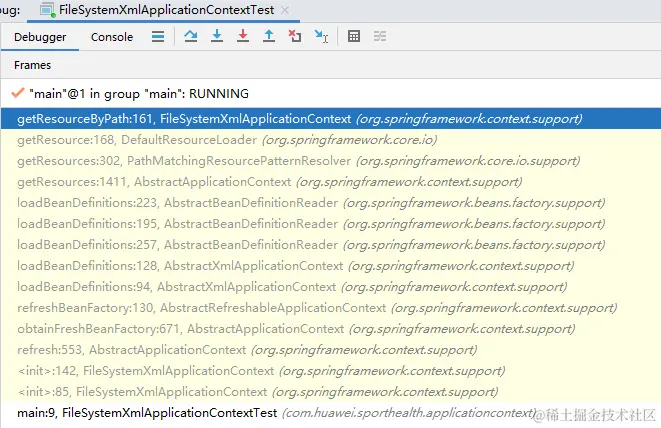Select frame <init>:85 FileSystemXmlApplicationContext
This screenshot has width=661, height=428.
coord(331,392)
